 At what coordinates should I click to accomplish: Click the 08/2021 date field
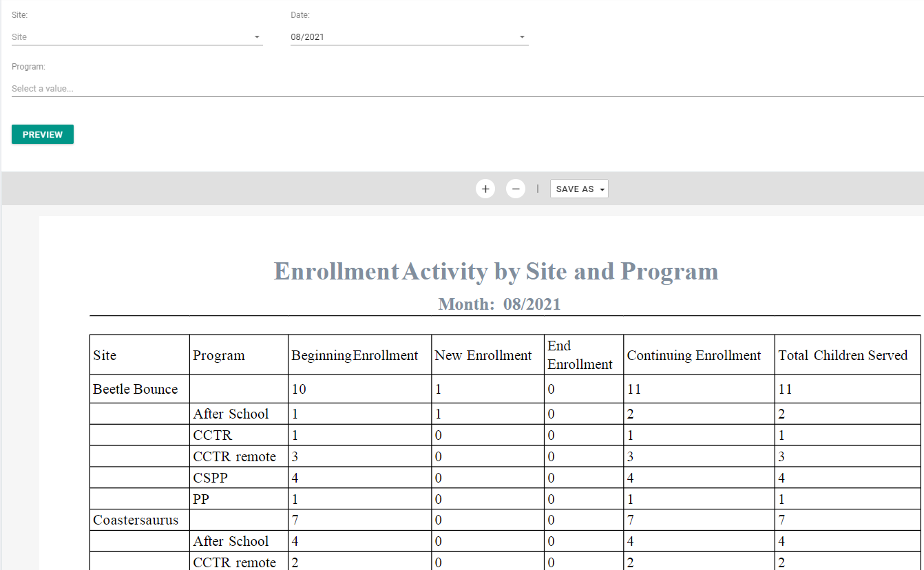click(409, 37)
